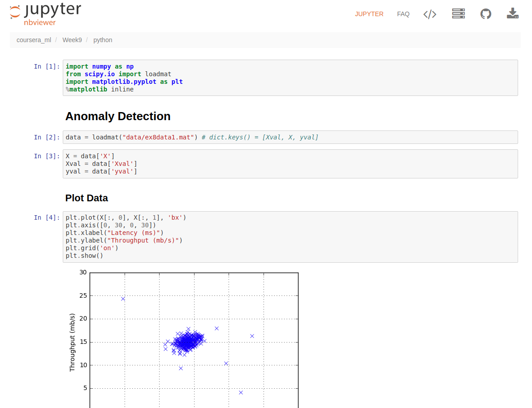Click the download notebook icon
The width and height of the screenshot is (532, 408).
pyautogui.click(x=512, y=13)
